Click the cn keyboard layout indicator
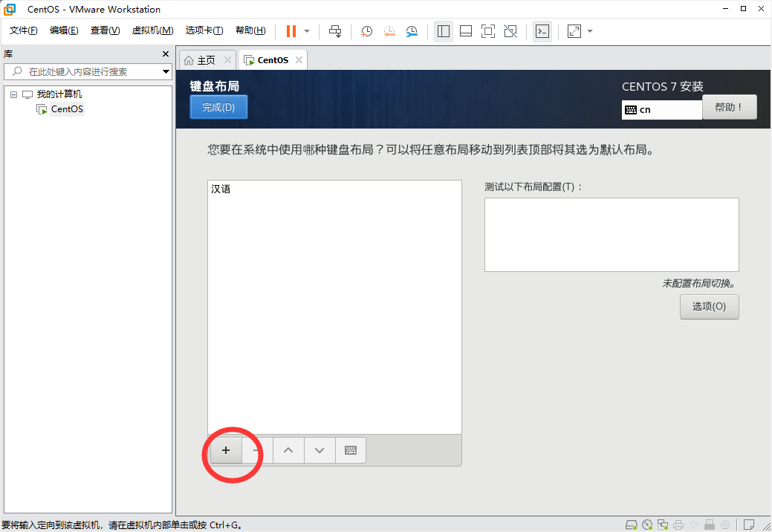 [x=661, y=110]
